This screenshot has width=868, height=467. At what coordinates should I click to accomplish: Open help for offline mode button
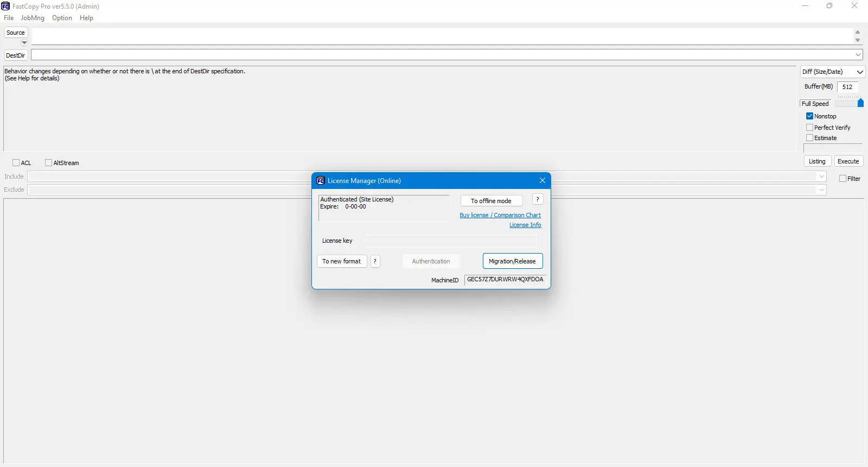click(538, 200)
